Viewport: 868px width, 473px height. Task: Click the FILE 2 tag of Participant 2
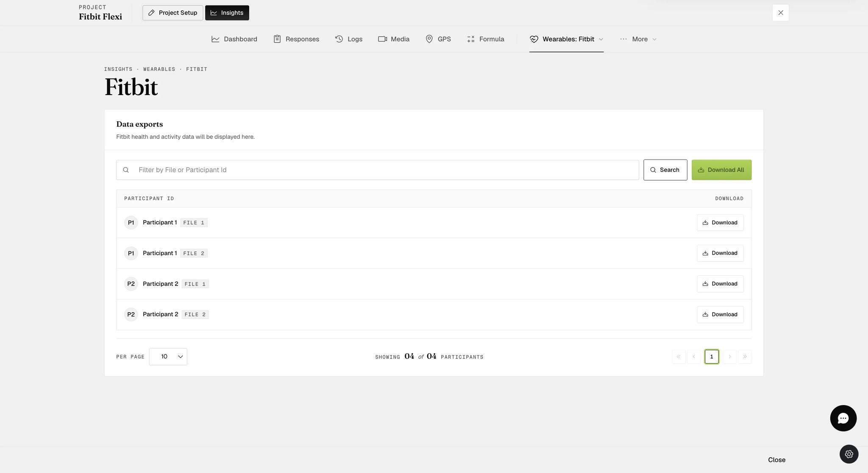tap(195, 314)
